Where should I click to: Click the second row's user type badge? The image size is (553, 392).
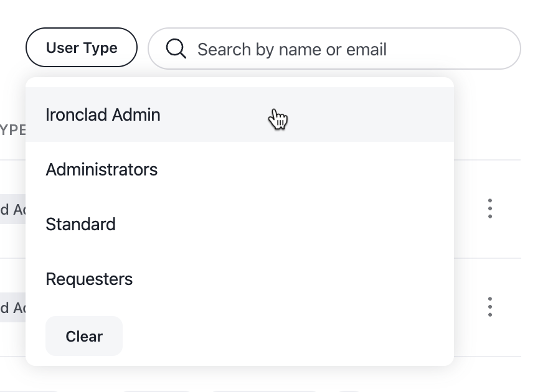[12, 307]
